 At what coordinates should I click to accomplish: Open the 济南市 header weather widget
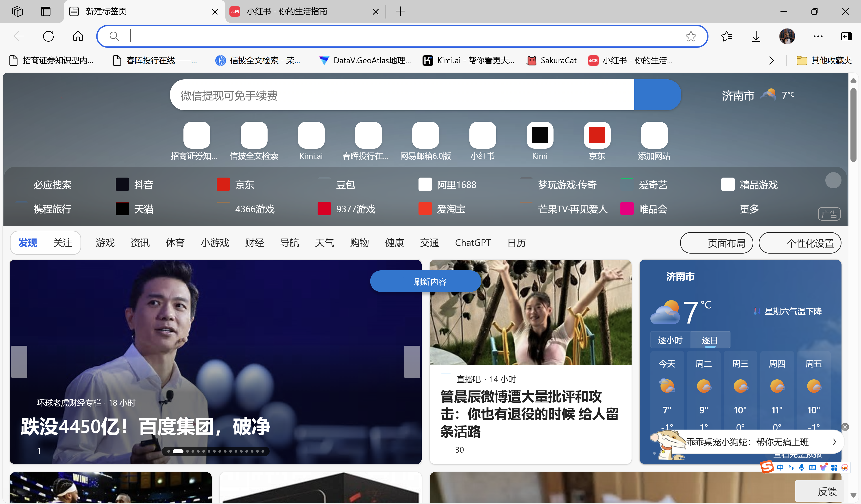coord(758,95)
